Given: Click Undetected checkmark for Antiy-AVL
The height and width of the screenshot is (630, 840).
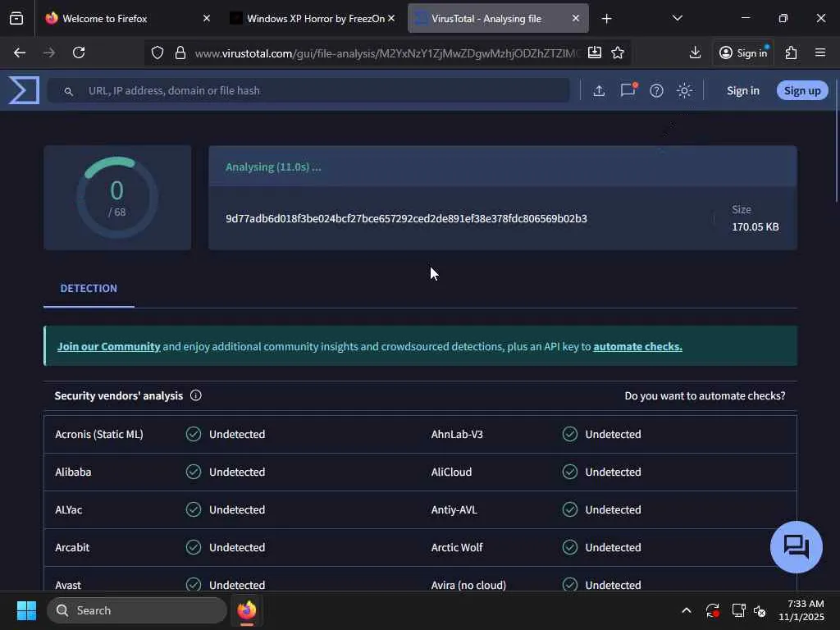Looking at the screenshot, I should tap(570, 509).
